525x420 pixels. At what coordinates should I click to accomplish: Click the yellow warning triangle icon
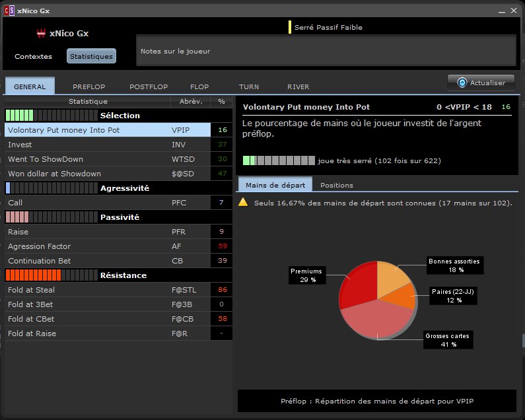(243, 202)
